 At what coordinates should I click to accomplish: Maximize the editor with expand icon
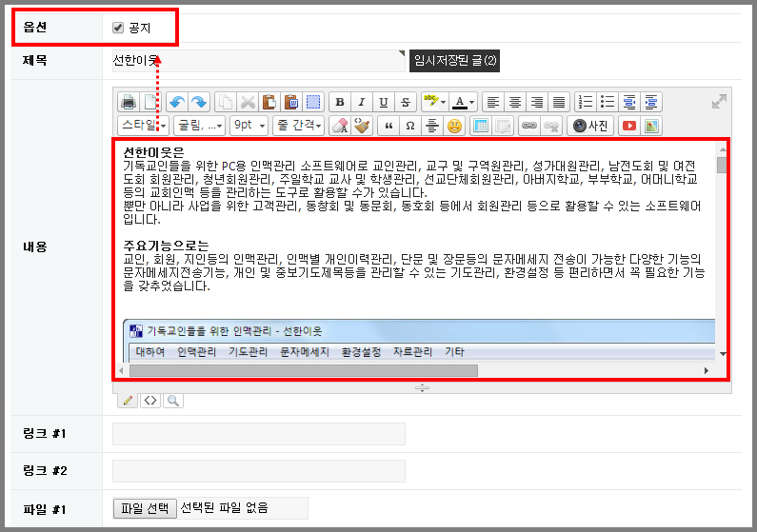pos(720,102)
